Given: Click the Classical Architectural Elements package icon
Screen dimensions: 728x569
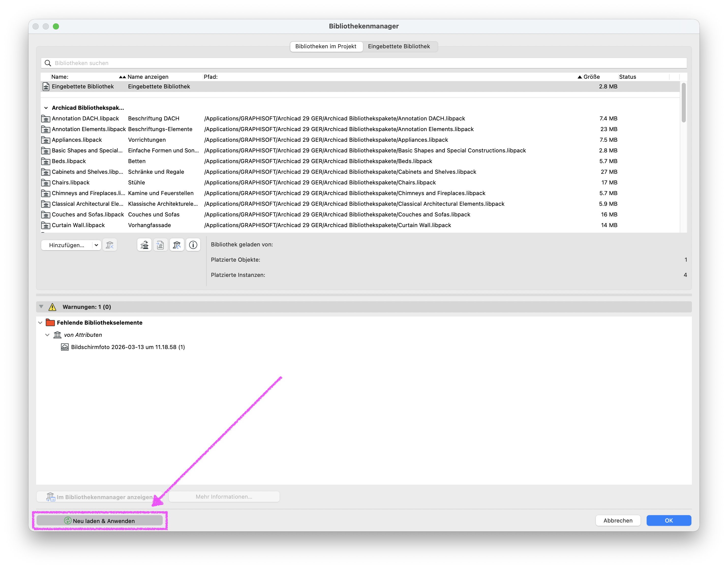Looking at the screenshot, I should pos(46,204).
